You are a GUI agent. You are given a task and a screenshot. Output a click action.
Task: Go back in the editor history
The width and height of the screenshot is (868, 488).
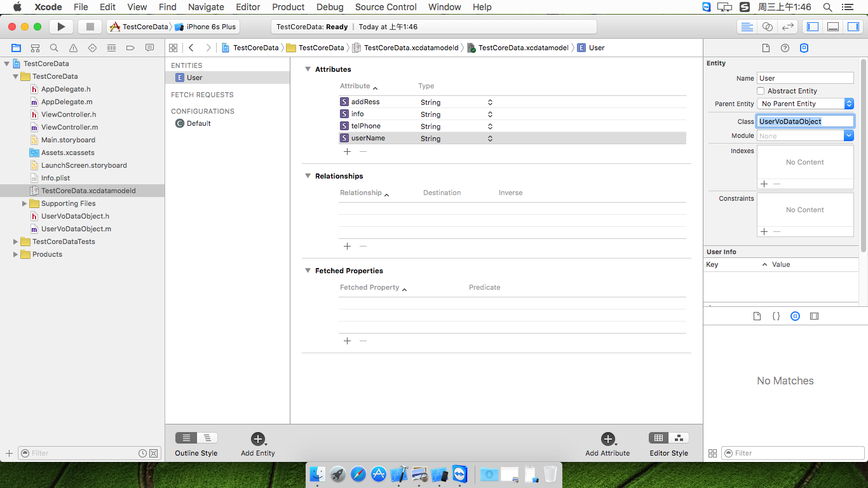pos(191,48)
